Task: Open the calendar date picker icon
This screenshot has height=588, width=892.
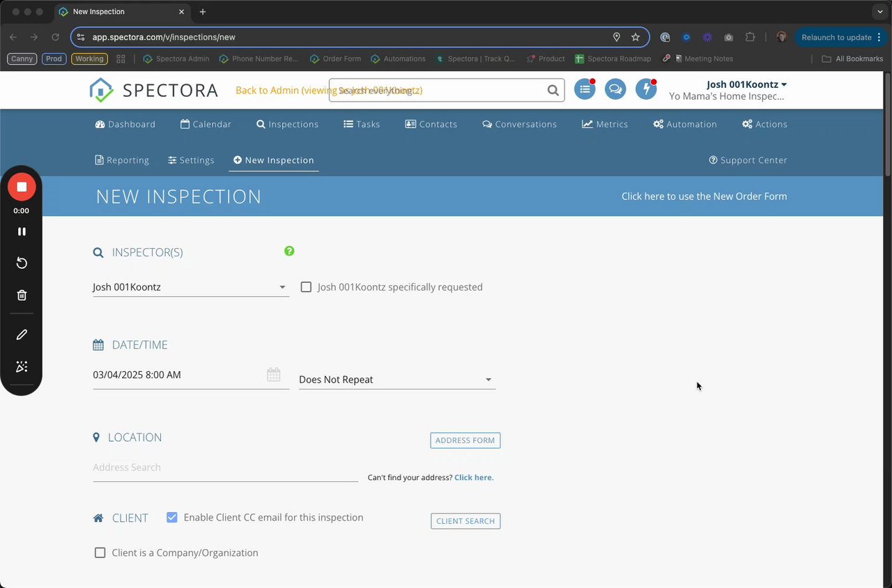Action: [x=274, y=375]
